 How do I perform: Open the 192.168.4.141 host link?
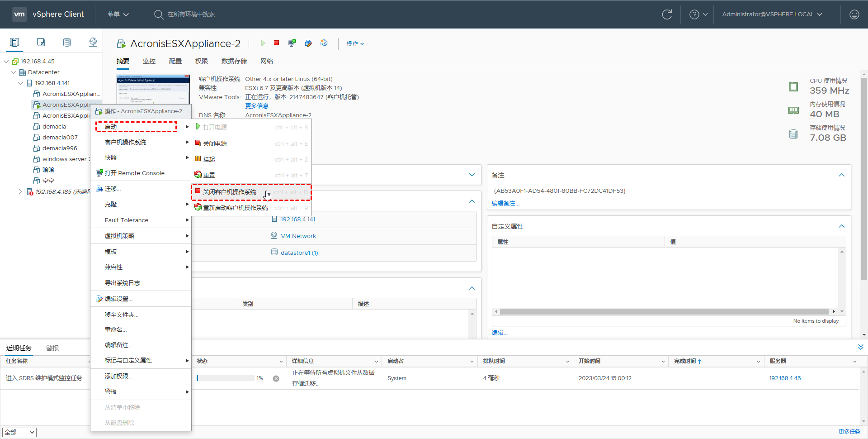click(298, 219)
